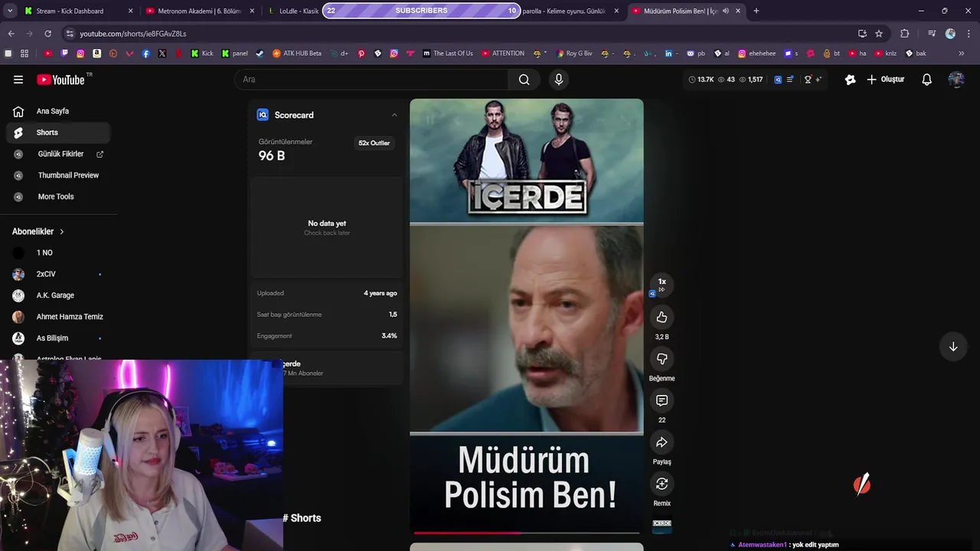Open the Roy G Biv bookmark folder
The height and width of the screenshot is (551, 980).
point(573,54)
